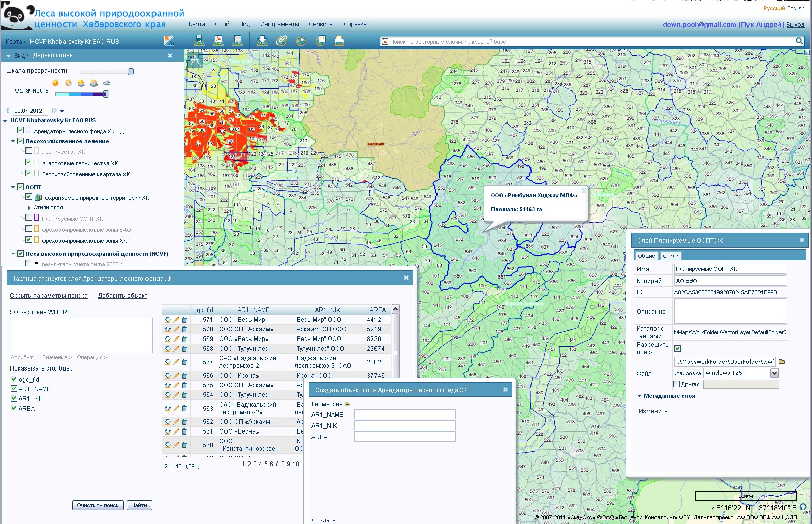Collapse Леса высокой природоохранной ценности (HCVF) group
The width and height of the screenshot is (812, 524).
click(x=13, y=254)
